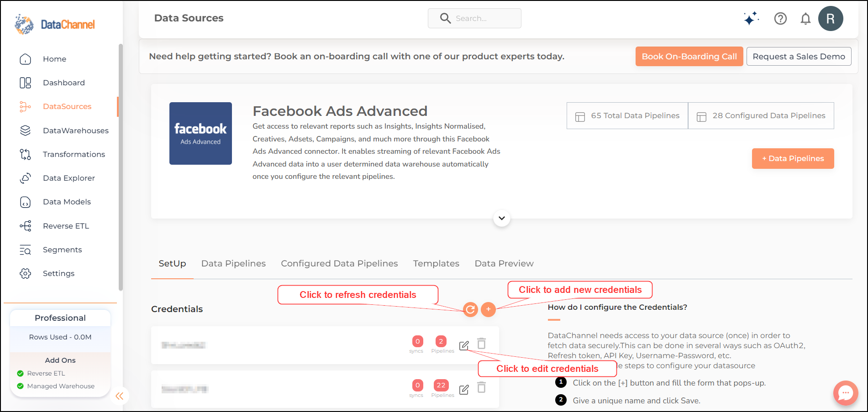Open the Templates tab
Image resolution: width=868 pixels, height=412 pixels.
(x=436, y=263)
